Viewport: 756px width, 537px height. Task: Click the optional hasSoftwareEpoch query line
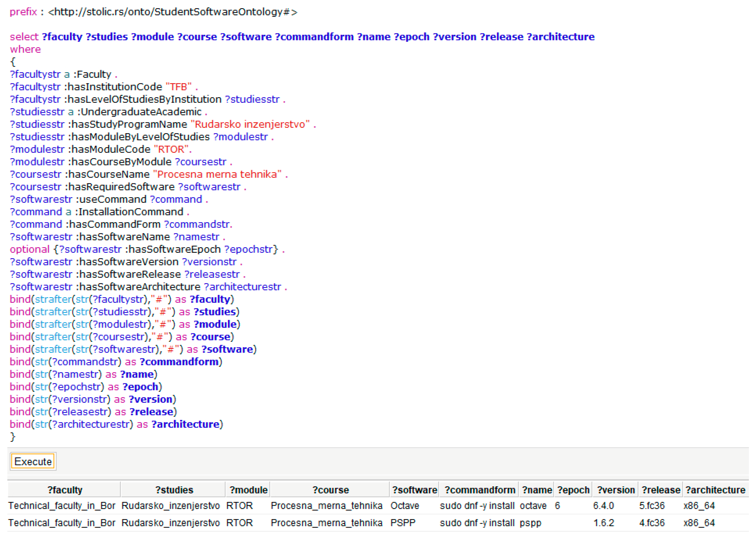(147, 249)
